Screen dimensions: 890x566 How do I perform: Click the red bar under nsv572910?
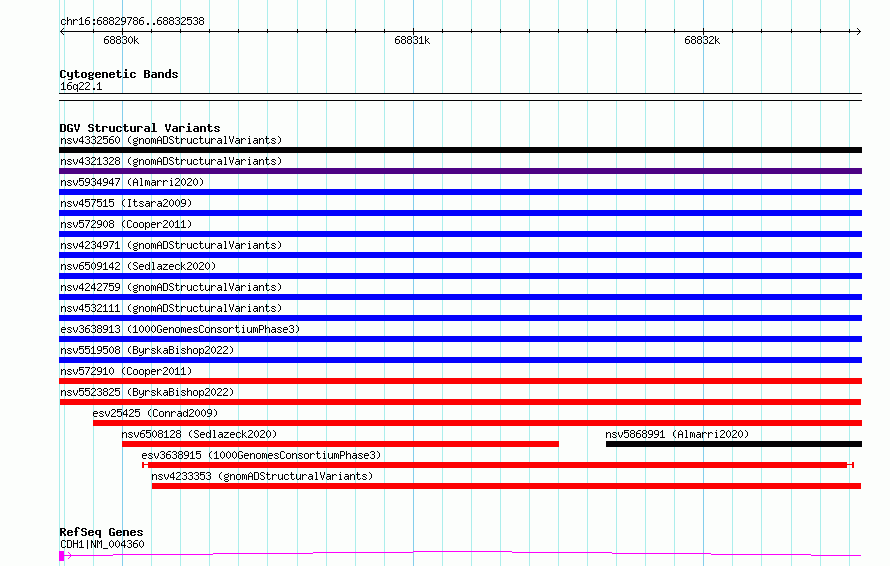[x=460, y=381]
